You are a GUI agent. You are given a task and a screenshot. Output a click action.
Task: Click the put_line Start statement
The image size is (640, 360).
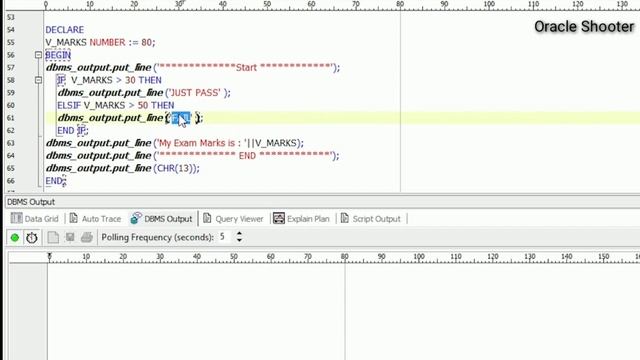(x=193, y=67)
